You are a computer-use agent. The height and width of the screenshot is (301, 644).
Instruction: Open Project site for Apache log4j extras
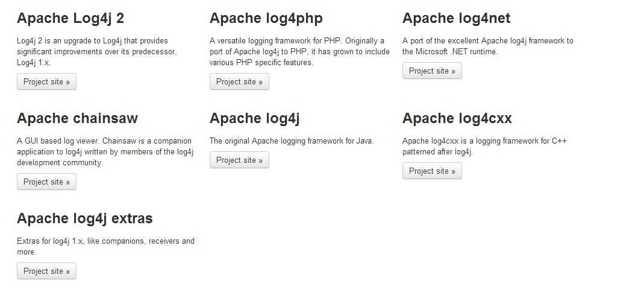(x=46, y=271)
